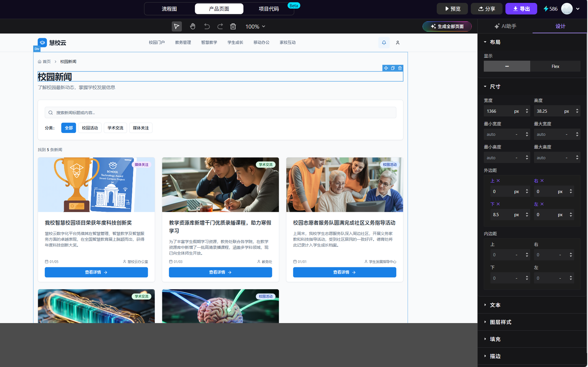The width and height of the screenshot is (588, 367).
Task: Click the news search input field
Action: pyautogui.click(x=221, y=113)
